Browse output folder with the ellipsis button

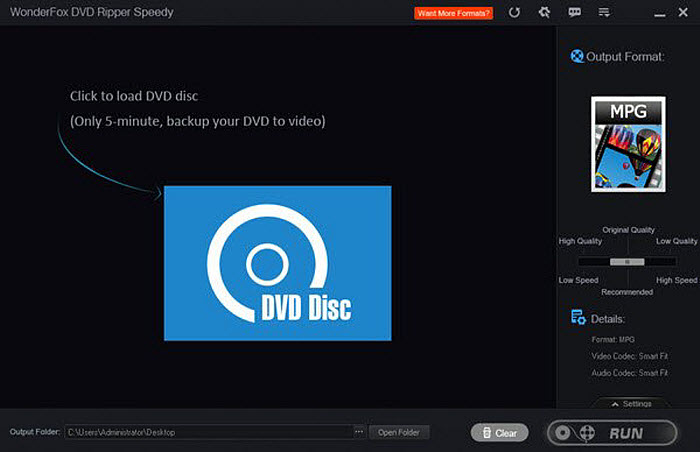[x=359, y=432]
